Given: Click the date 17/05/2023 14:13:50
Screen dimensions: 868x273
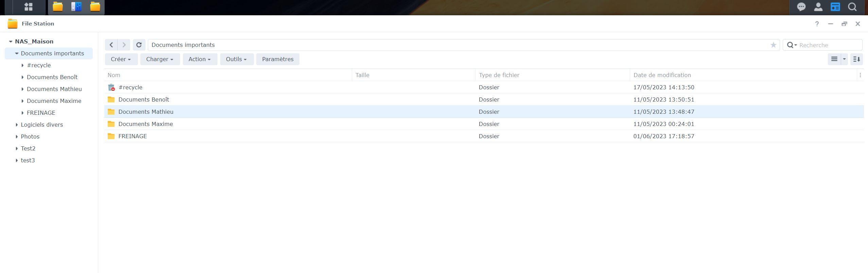Looking at the screenshot, I should tap(664, 87).
